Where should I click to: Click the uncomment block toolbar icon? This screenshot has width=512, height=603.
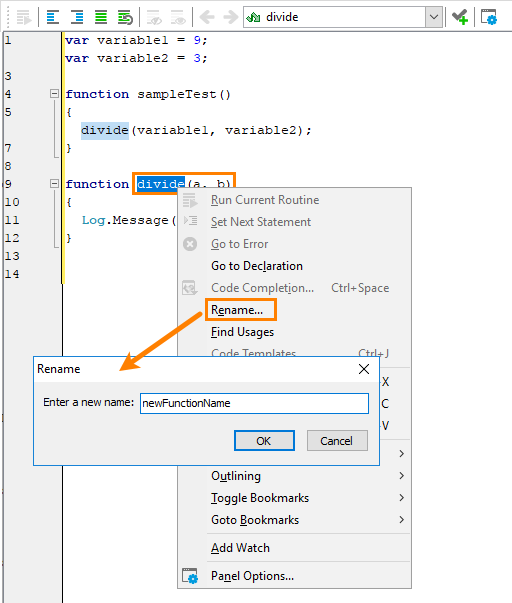point(125,17)
